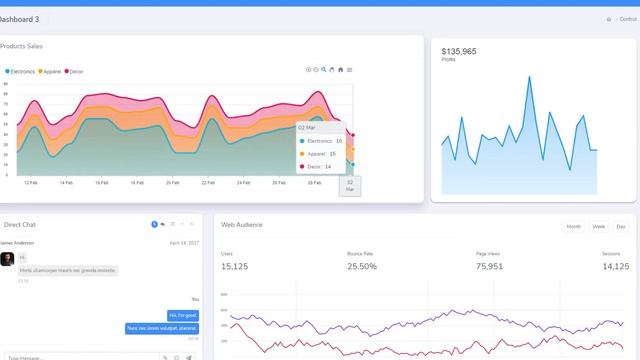The width and height of the screenshot is (640, 360).
Task: Click the James Anderson sender name
Action: click(17, 243)
